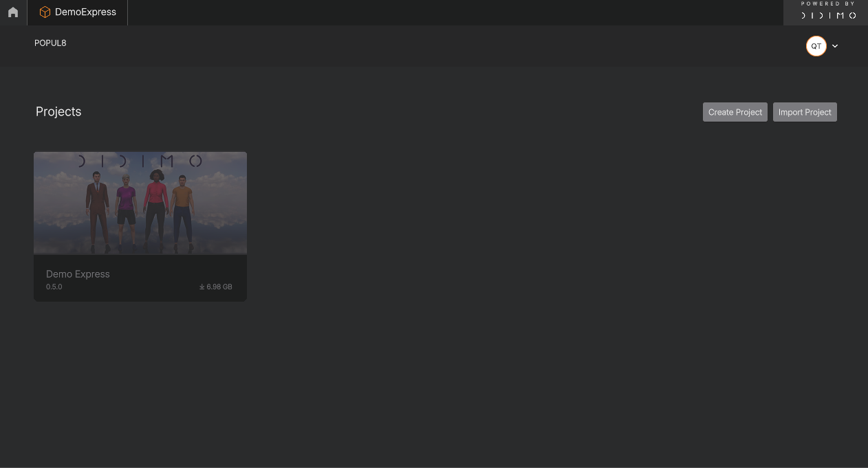Click the QT user avatar circle

(816, 46)
